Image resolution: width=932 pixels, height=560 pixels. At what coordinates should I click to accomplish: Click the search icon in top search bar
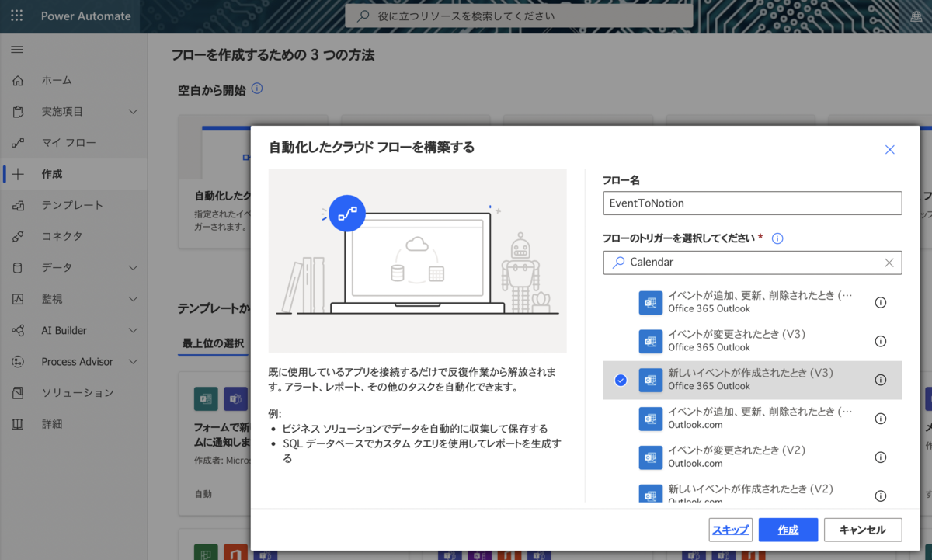(364, 15)
